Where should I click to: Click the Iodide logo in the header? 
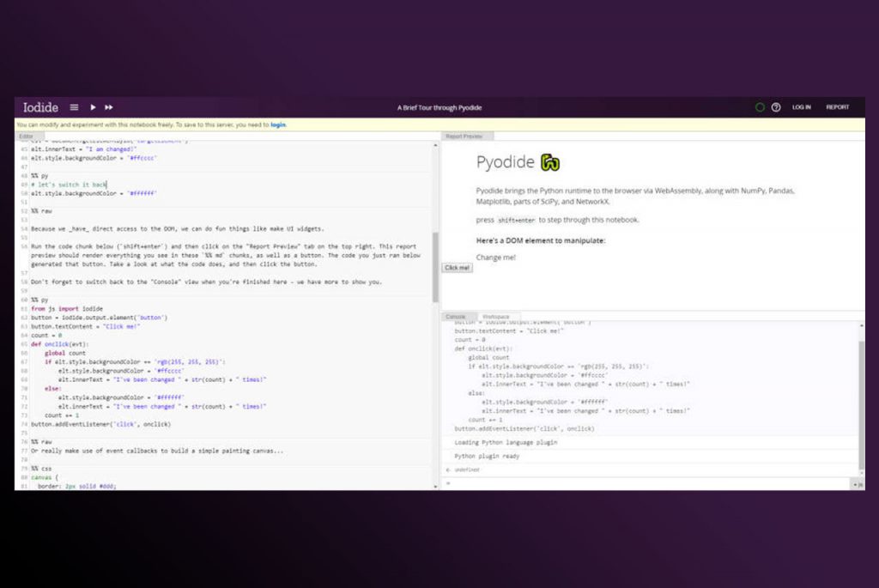39,106
